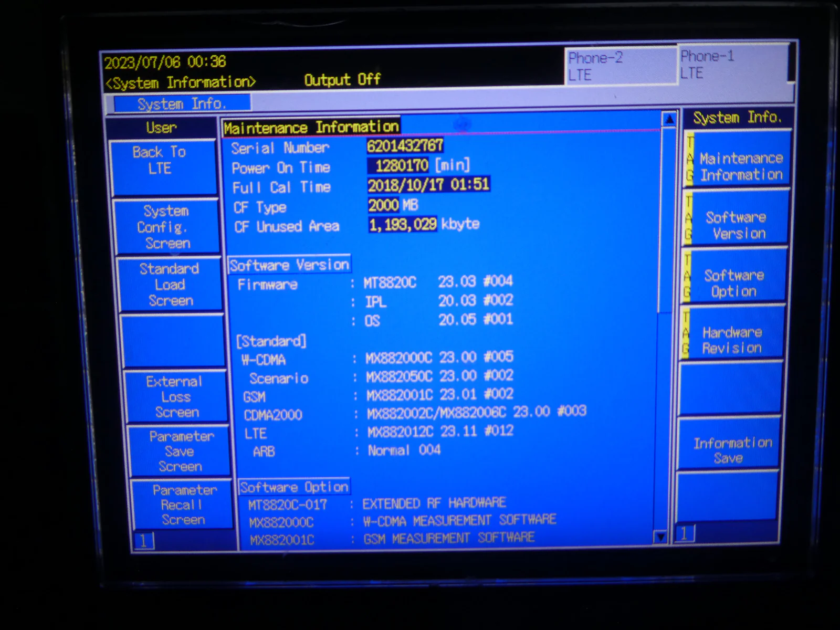Click the scroll up arrow

click(x=669, y=120)
